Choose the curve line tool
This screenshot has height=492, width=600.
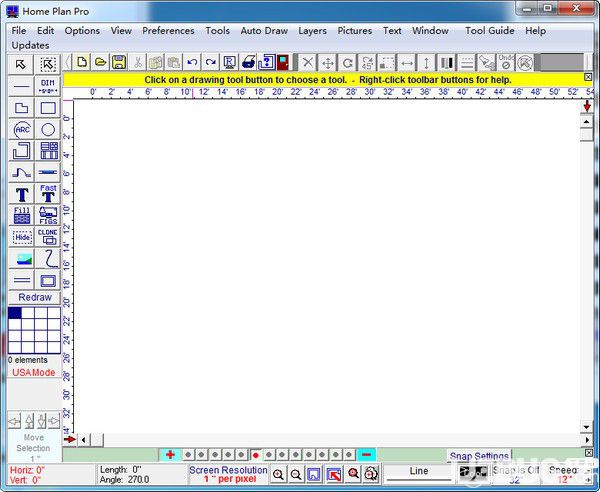tap(21, 173)
